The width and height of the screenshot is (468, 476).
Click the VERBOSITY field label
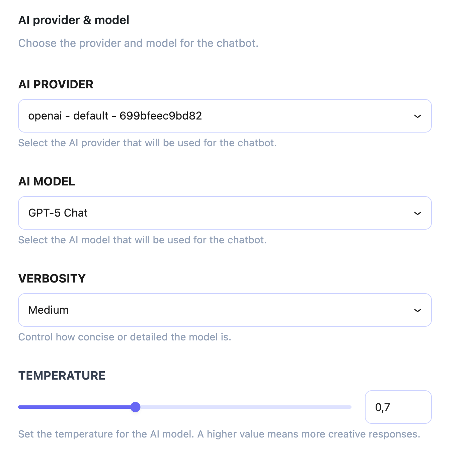coord(52,279)
